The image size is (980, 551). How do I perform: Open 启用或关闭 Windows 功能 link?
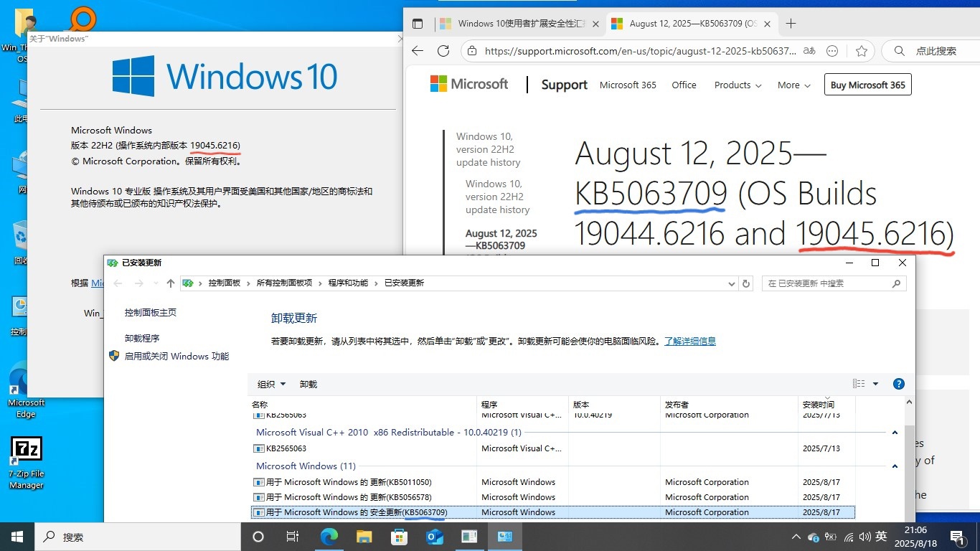[x=176, y=356]
